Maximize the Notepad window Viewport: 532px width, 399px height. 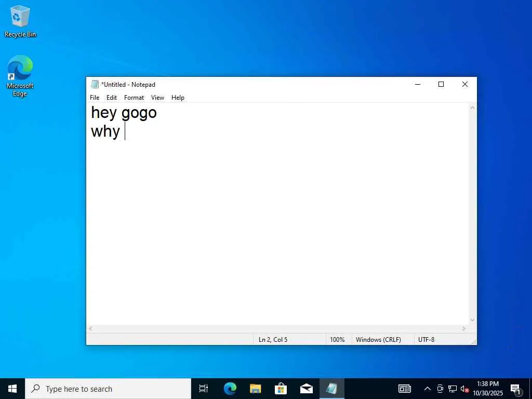tap(441, 84)
